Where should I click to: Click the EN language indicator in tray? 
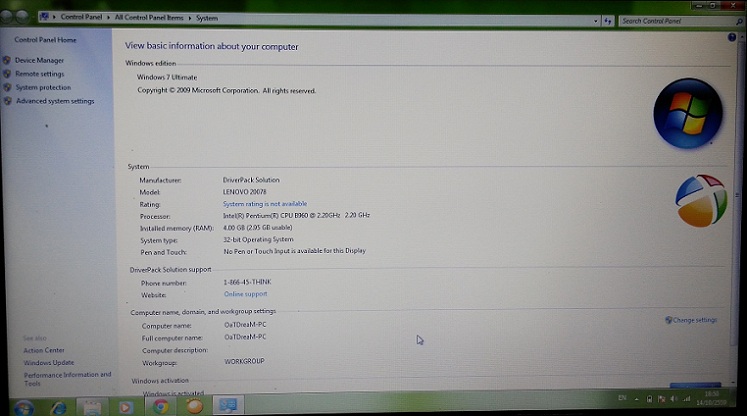pyautogui.click(x=622, y=397)
